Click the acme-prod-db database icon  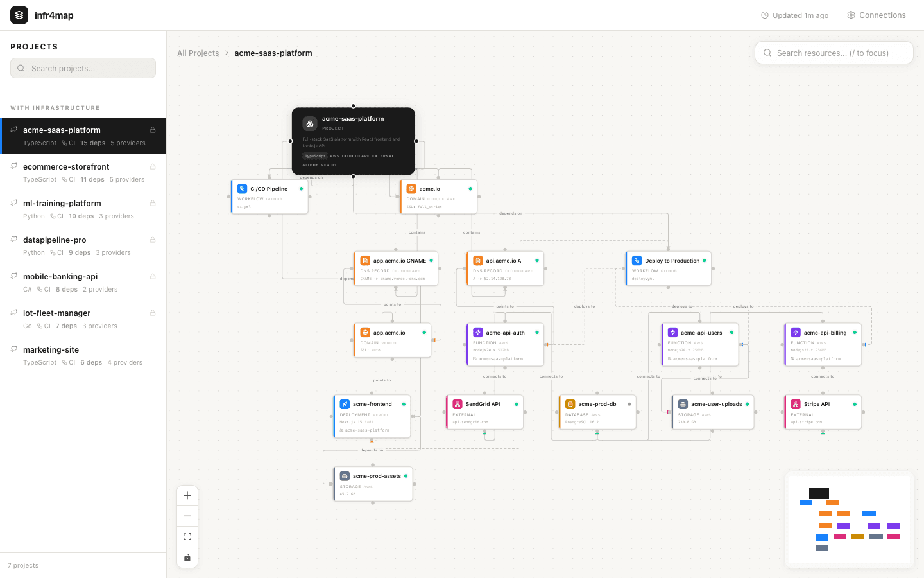(x=570, y=404)
